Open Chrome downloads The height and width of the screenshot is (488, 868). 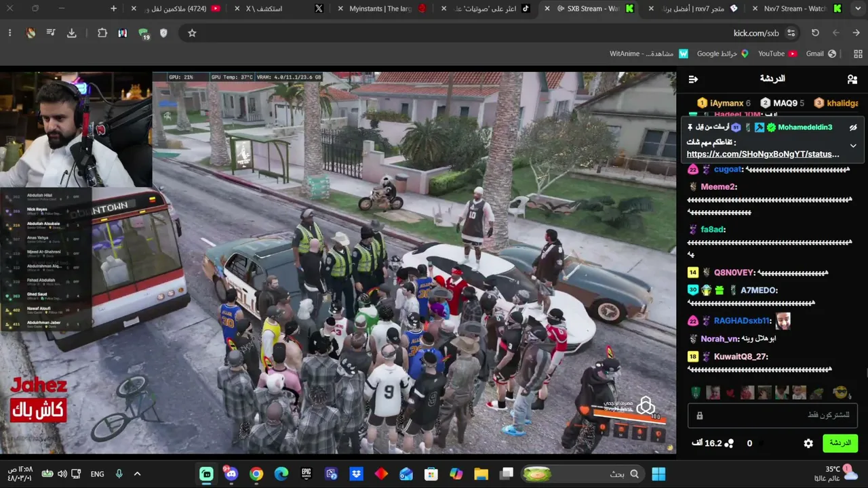pyautogui.click(x=72, y=33)
